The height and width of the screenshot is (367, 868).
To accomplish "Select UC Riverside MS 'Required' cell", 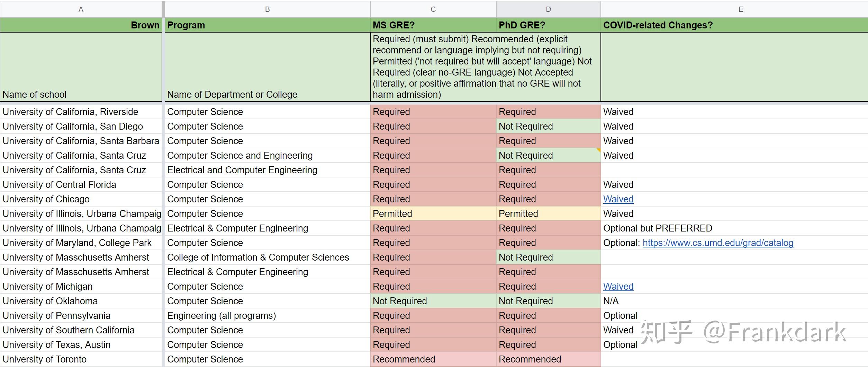I will [433, 112].
